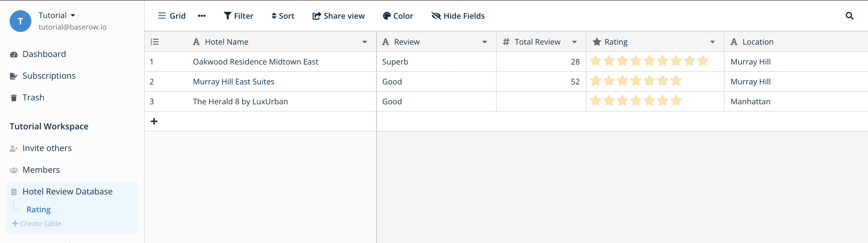This screenshot has height=243, width=868.
Task: Click the Hide Fields icon
Action: tap(436, 15)
